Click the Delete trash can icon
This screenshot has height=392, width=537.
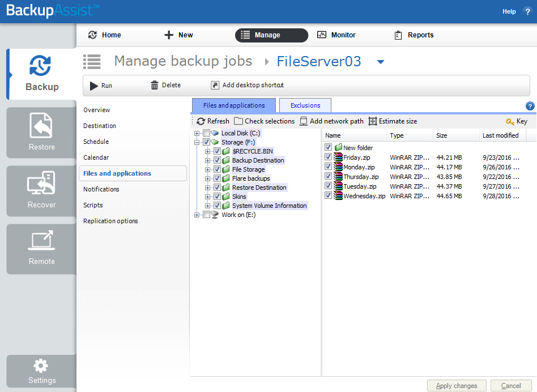pos(155,85)
